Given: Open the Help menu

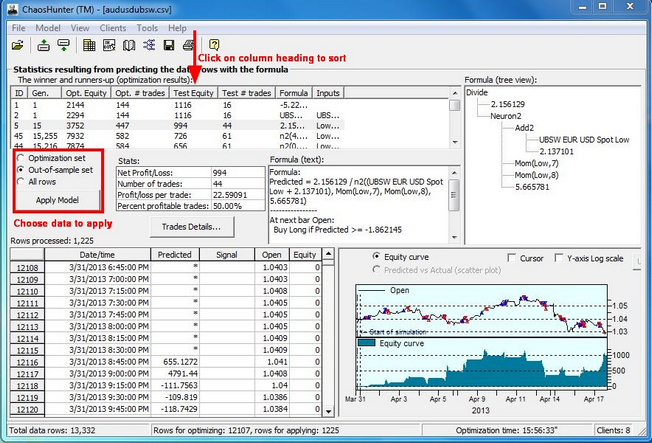Looking at the screenshot, I should 177,28.
